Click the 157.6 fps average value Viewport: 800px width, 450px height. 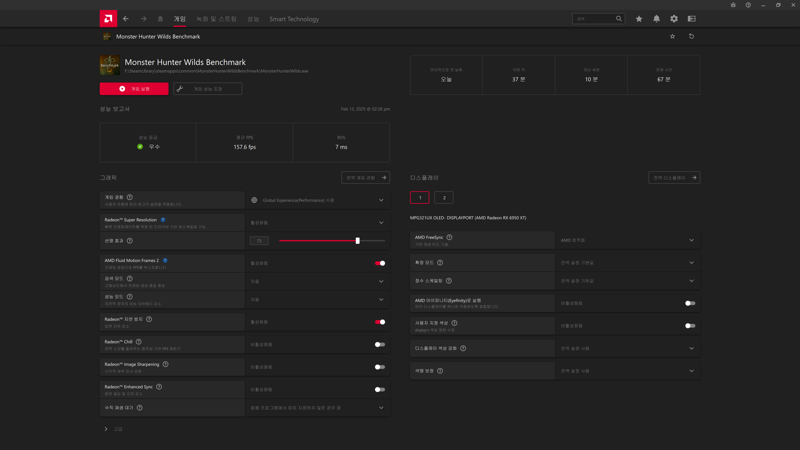[x=245, y=147]
